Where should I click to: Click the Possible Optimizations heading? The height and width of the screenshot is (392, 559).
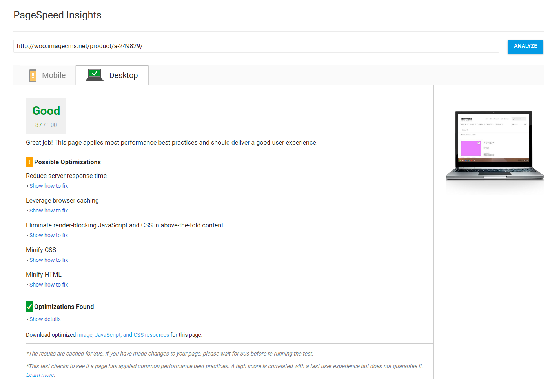click(67, 162)
